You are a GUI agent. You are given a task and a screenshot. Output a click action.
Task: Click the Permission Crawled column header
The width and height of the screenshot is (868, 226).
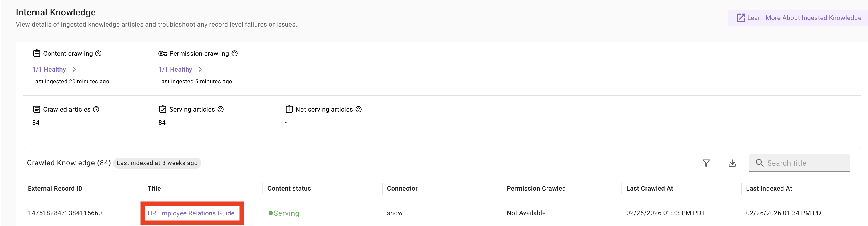(x=536, y=188)
